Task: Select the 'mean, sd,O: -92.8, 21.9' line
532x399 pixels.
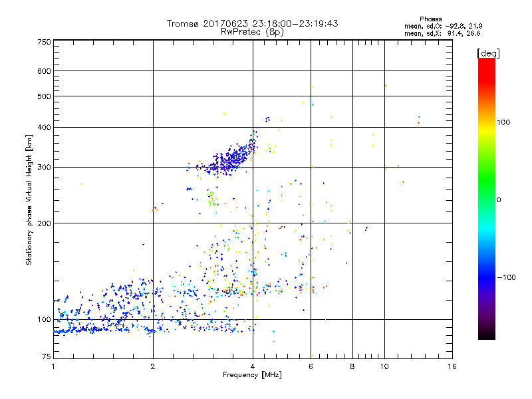Action: [443, 26]
